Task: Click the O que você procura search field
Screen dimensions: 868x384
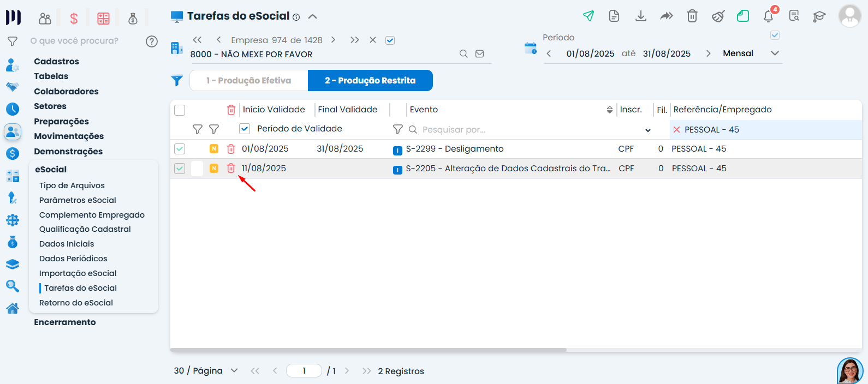Action: 74,41
